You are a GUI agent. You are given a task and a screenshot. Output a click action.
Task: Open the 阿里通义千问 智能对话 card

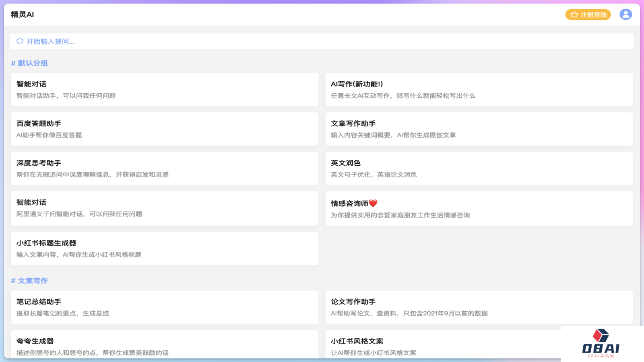click(x=164, y=208)
